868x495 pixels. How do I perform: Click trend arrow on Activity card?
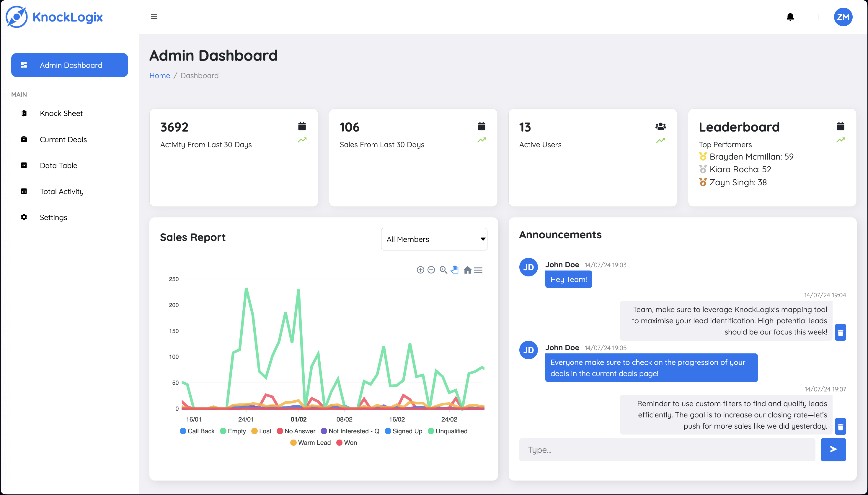pos(302,140)
